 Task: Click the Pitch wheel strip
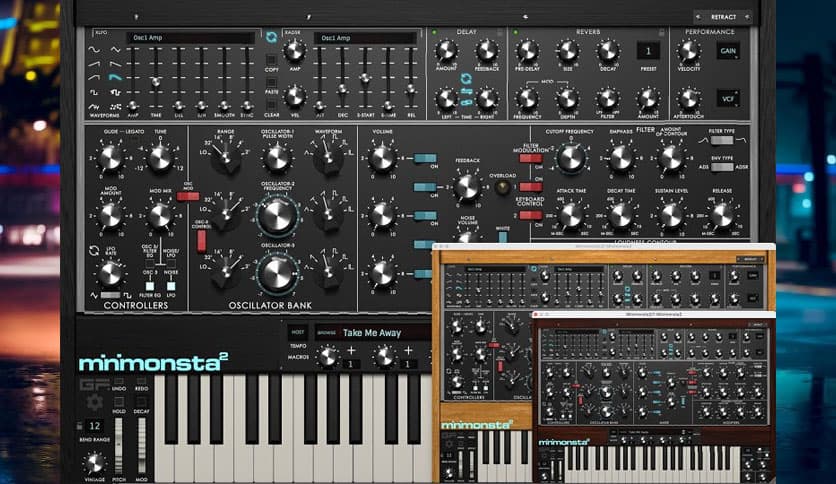[118, 446]
